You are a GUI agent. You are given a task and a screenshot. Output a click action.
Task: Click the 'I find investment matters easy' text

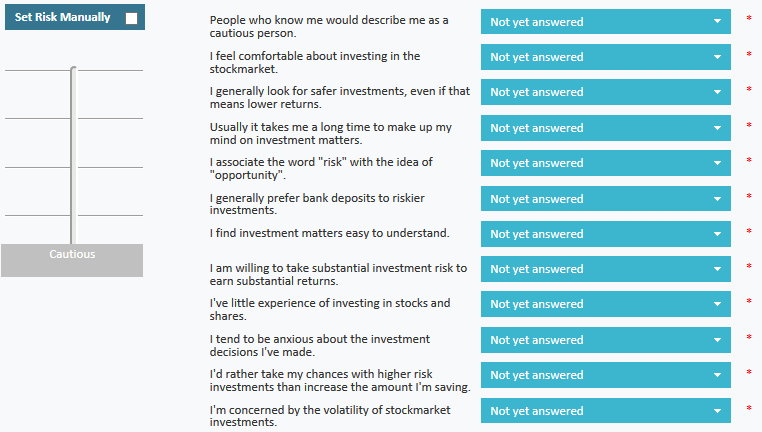329,233
